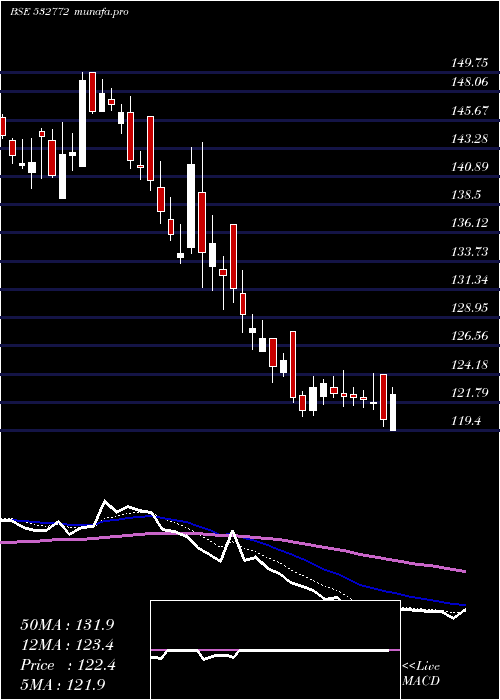Click inside the MACD indicator box
This screenshot has height=700, width=500.
pos(275,650)
